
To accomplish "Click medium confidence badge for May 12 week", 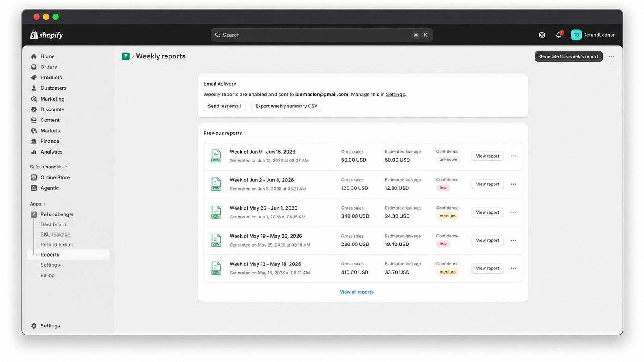I will pos(447,272).
